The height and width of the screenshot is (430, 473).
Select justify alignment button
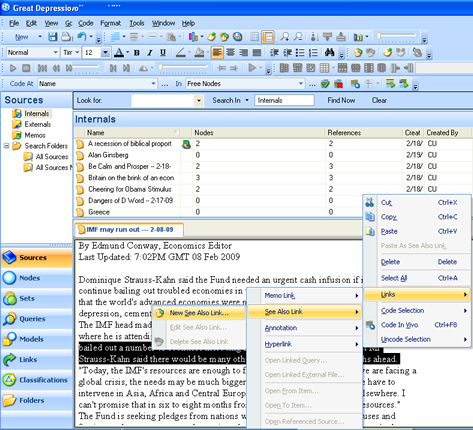point(257,53)
